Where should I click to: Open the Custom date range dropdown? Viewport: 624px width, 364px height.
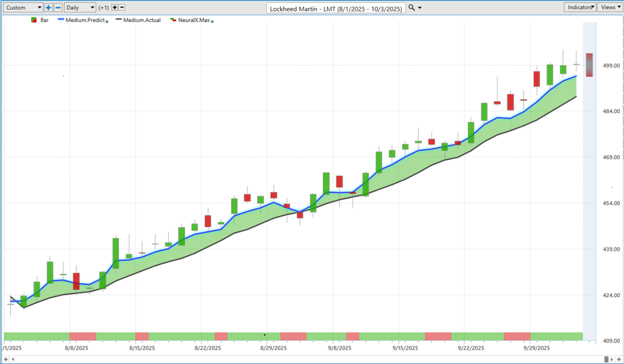click(x=23, y=7)
